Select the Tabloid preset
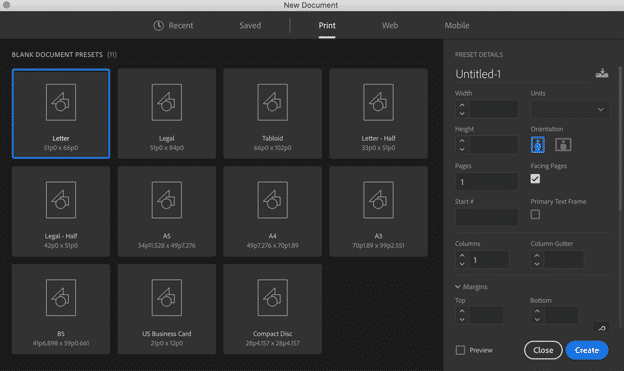Image resolution: width=624 pixels, height=371 pixels. tap(273, 113)
